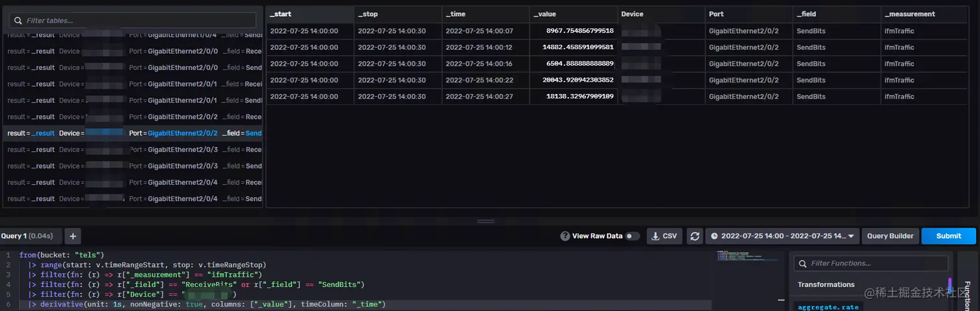Click the Port column header
The image size is (980, 311).
[x=749, y=14]
